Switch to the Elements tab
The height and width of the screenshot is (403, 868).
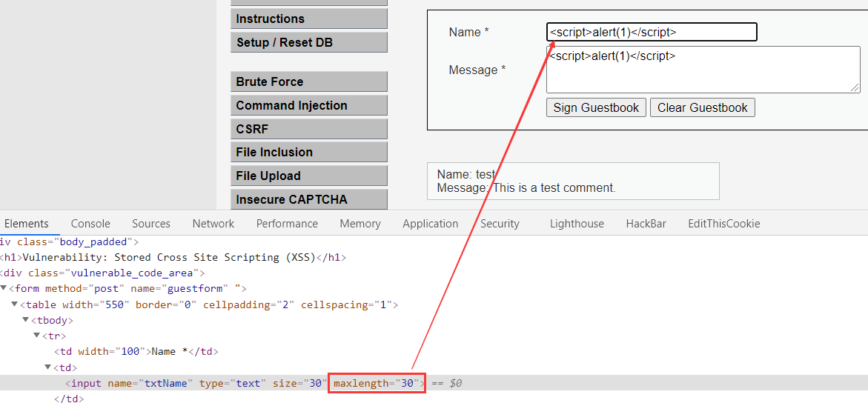27,224
